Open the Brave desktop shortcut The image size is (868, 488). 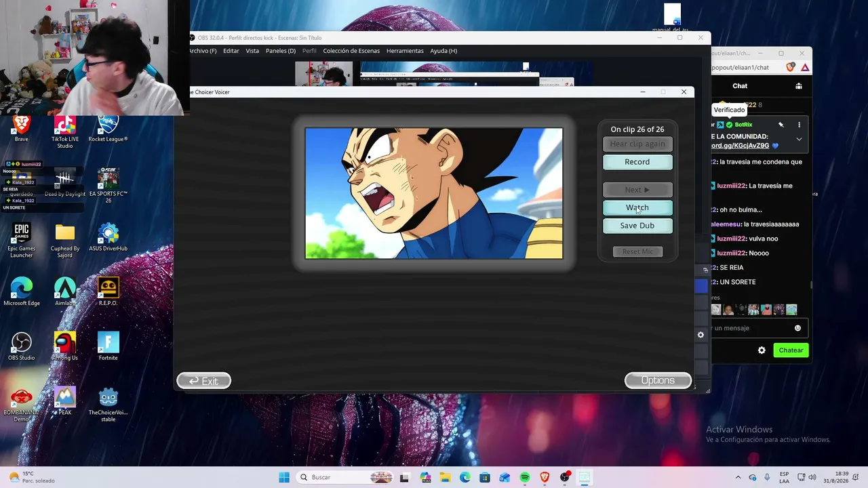click(x=22, y=128)
